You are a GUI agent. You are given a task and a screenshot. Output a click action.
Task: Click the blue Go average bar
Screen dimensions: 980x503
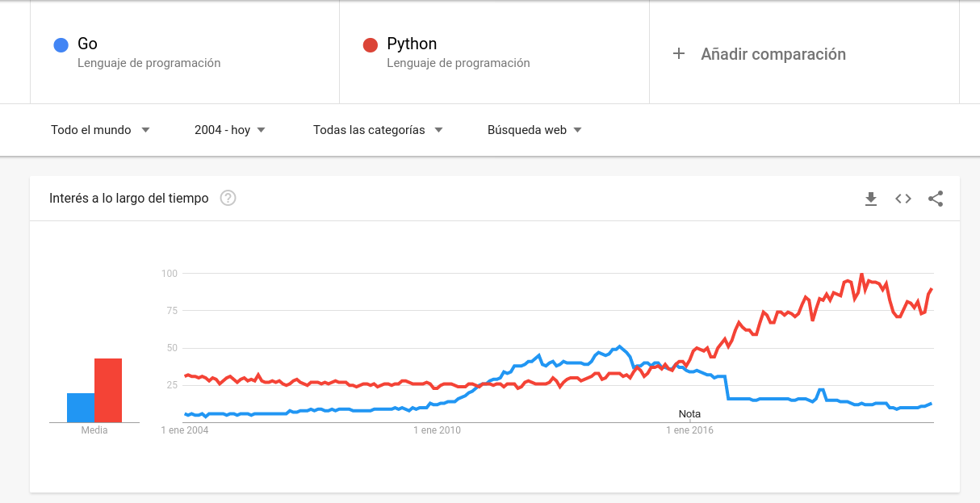coord(81,408)
